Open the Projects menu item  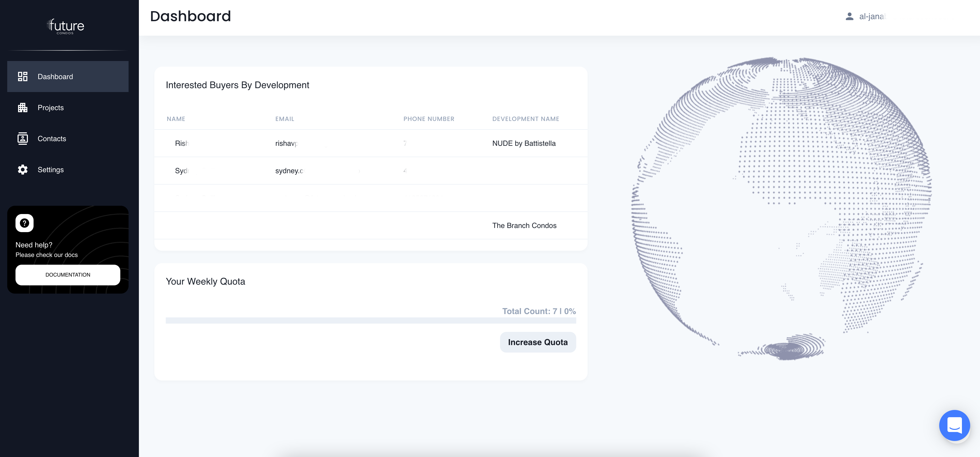[51, 108]
